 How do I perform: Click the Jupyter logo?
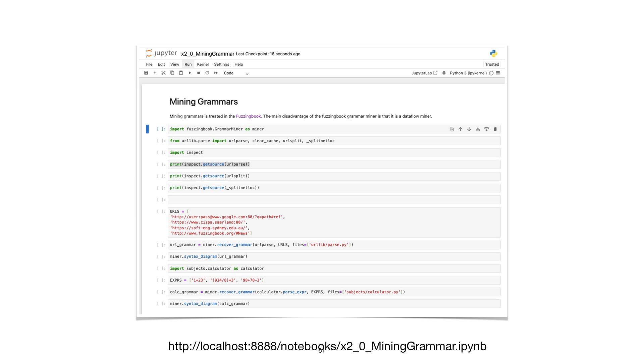(x=161, y=53)
